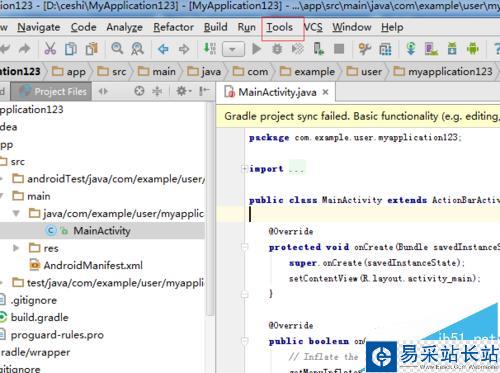Open the project panel gear settings menu
The width and height of the screenshot is (500, 373).
pyautogui.click(x=183, y=91)
